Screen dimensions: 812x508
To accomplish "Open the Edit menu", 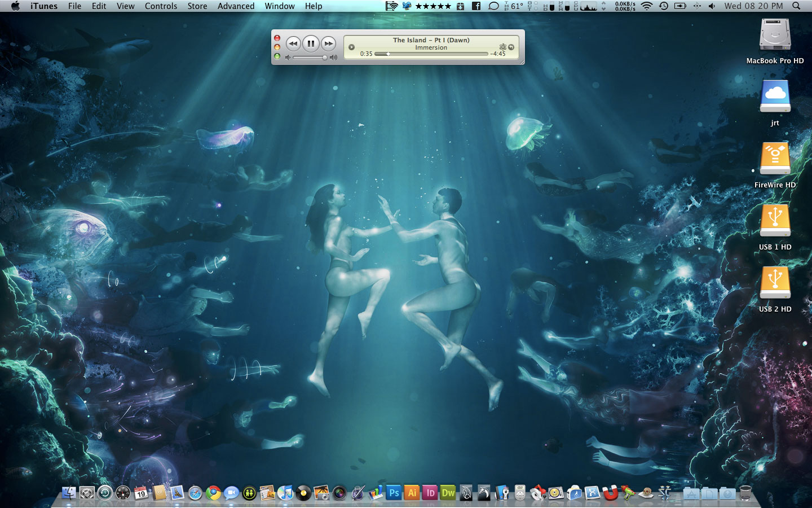I will click(99, 6).
